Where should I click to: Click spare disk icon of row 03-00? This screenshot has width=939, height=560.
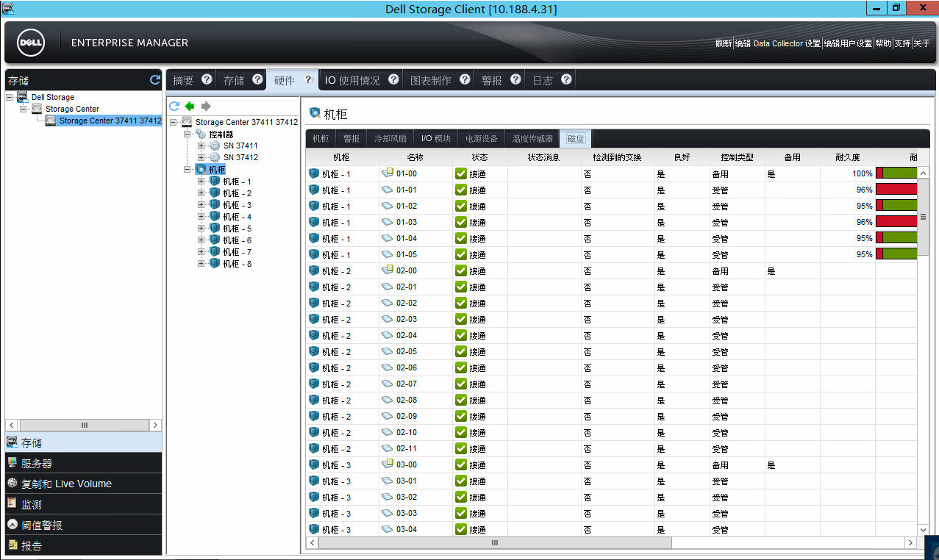click(388, 464)
